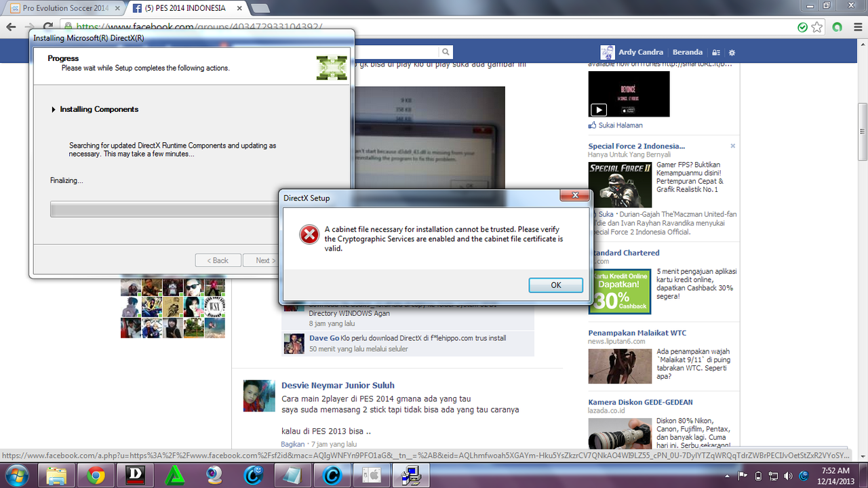This screenshot has width=868, height=488.
Task: Click the blue circular C taskbar icon
Action: (332, 475)
